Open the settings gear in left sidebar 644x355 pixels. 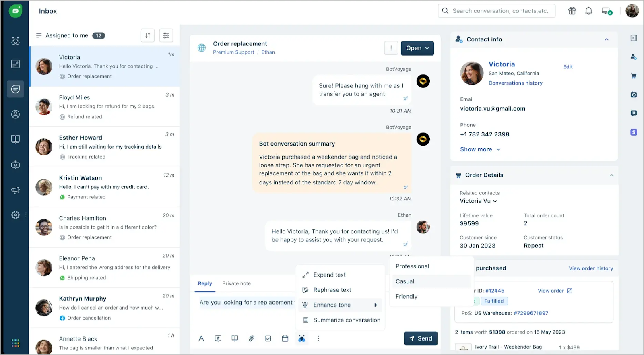click(15, 215)
